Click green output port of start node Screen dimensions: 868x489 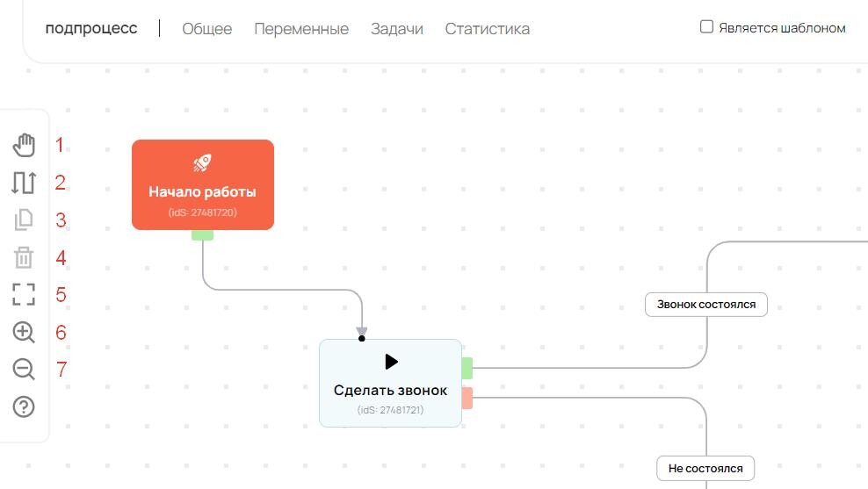203,235
